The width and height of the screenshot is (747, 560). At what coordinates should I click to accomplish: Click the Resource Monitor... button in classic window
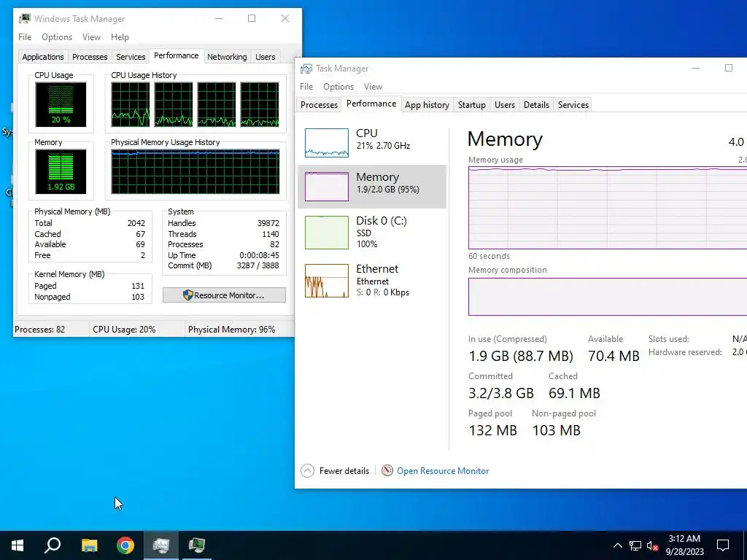click(224, 295)
